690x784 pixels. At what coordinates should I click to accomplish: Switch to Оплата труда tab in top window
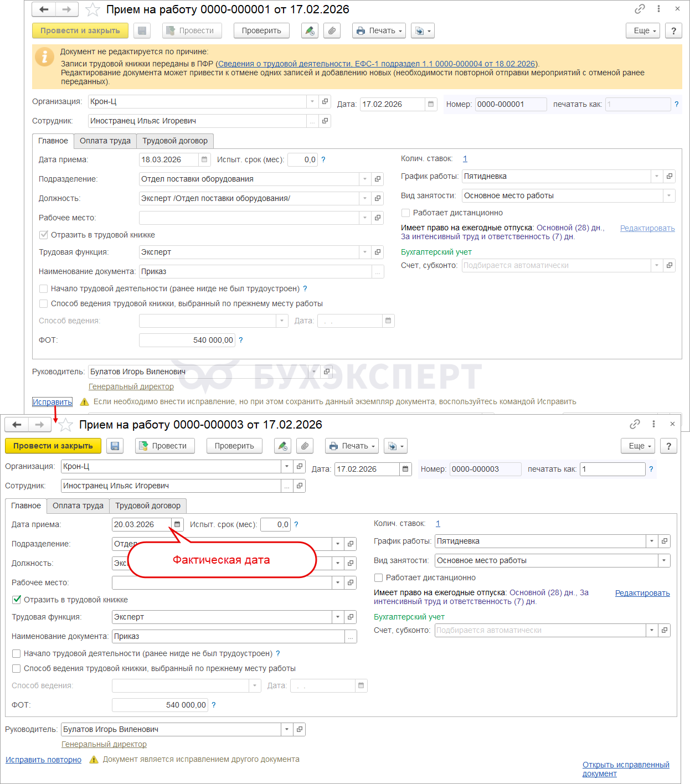[105, 141]
